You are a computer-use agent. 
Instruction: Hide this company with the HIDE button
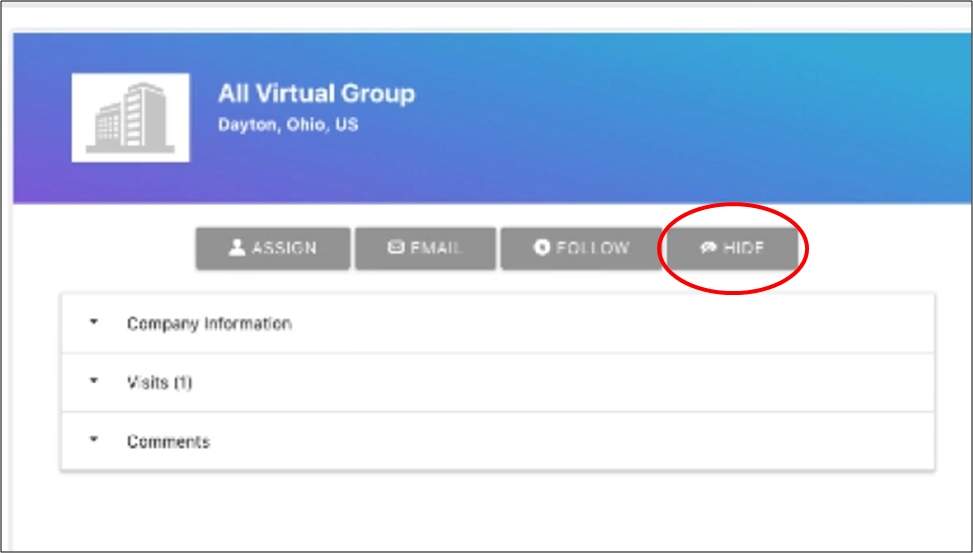point(732,248)
